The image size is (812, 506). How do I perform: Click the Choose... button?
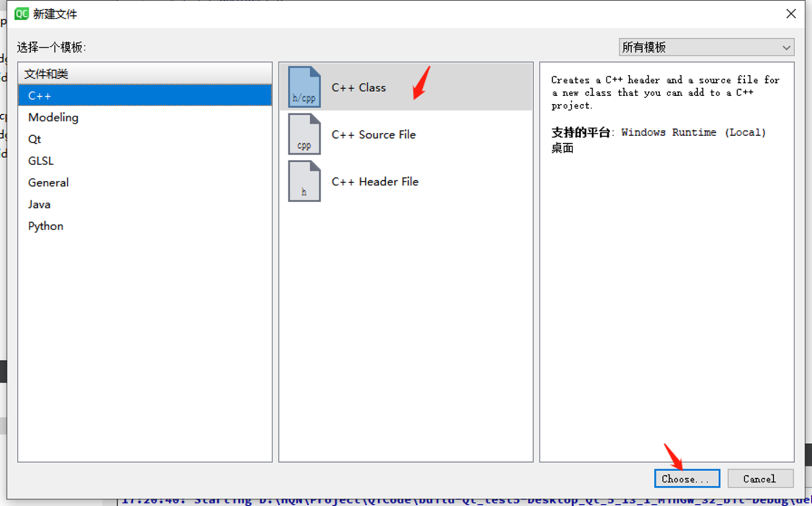point(686,478)
